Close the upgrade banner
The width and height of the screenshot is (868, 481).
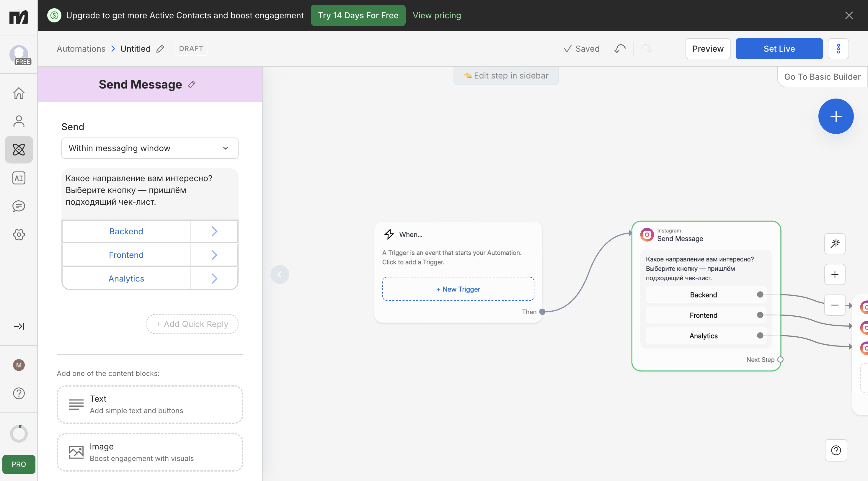[x=849, y=16]
